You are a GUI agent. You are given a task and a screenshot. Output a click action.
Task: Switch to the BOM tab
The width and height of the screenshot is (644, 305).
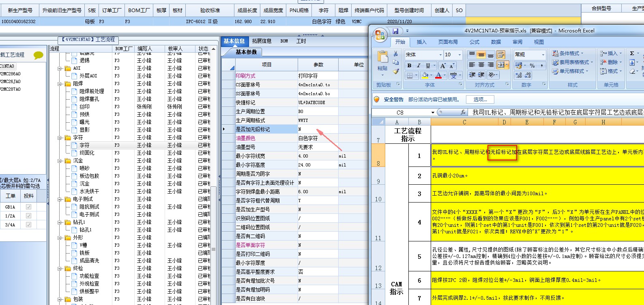tap(284, 41)
